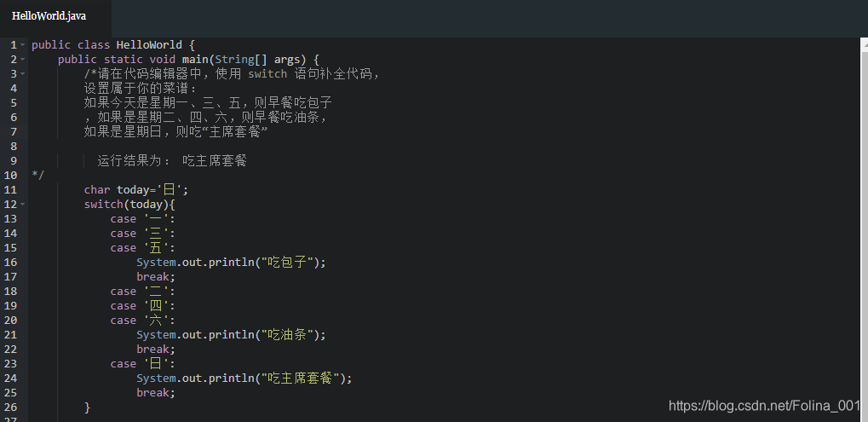
Task: Click the 'break;' on line 25
Action: [x=156, y=393]
